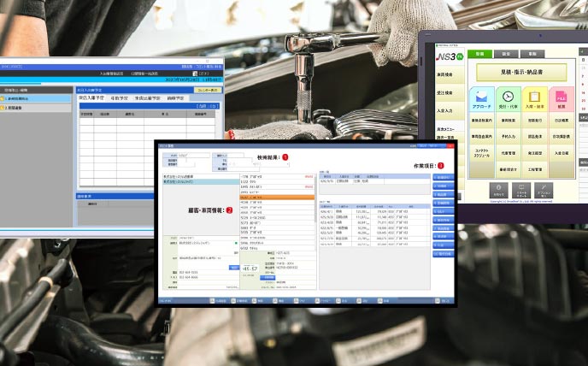The image size is (588, 366).
Task: Click the カレンダー表示 button
Action: click(208, 89)
